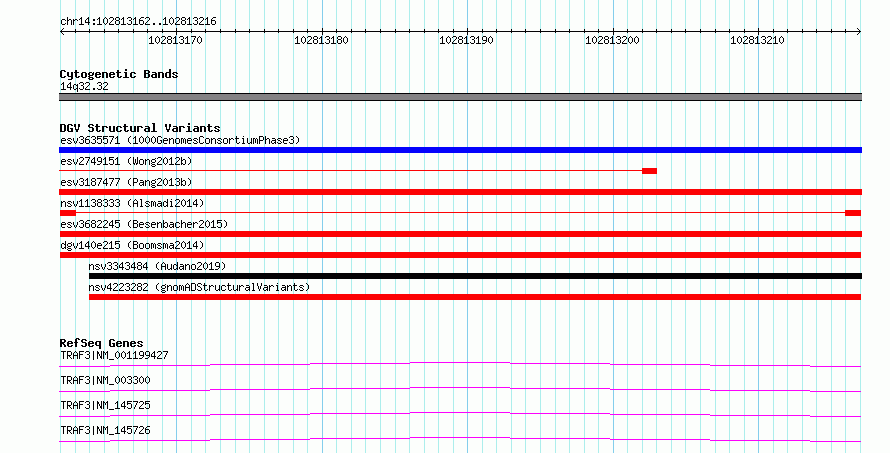Click ruler coordinate 102813190
The height and width of the screenshot is (453, 890).
coord(467,40)
